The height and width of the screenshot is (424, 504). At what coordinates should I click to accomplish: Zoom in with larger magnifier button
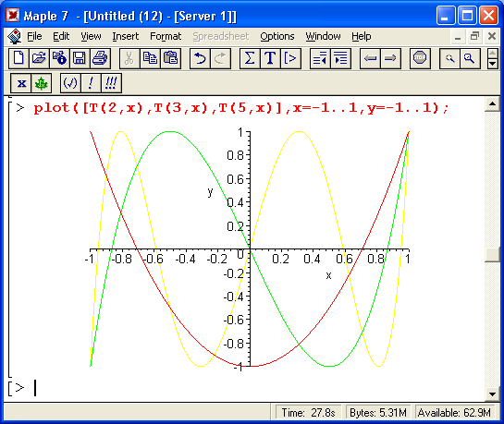tap(470, 58)
